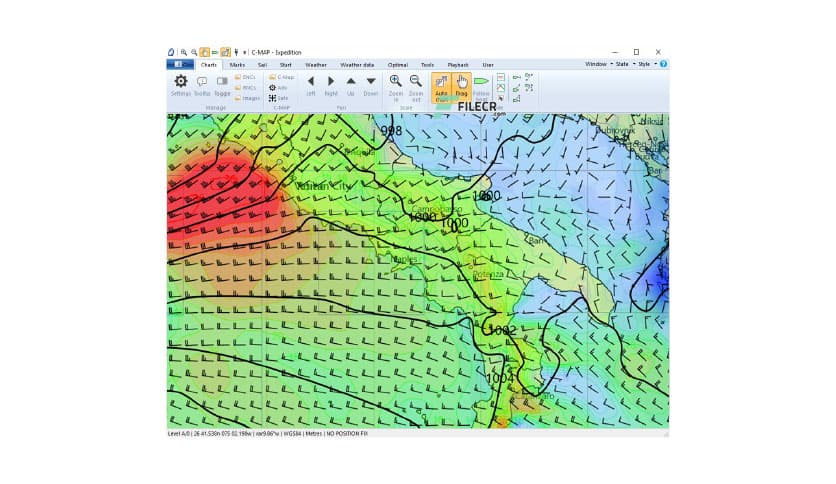Click the Tooltip icon in Manage group
Screen dimensions: 836x484
coord(202,84)
